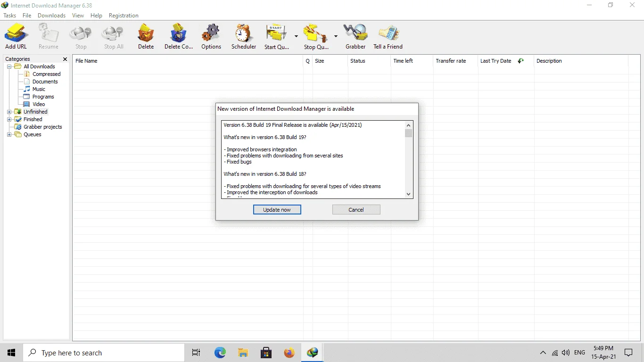644x362 pixels.
Task: Click the Stop toolbar icon
Action: coord(81,36)
